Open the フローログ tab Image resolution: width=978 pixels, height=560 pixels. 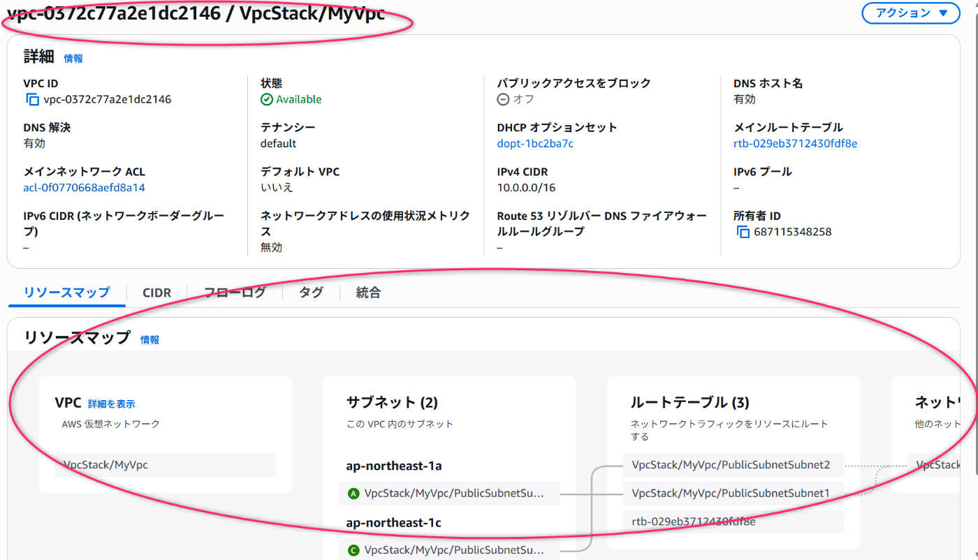point(235,293)
